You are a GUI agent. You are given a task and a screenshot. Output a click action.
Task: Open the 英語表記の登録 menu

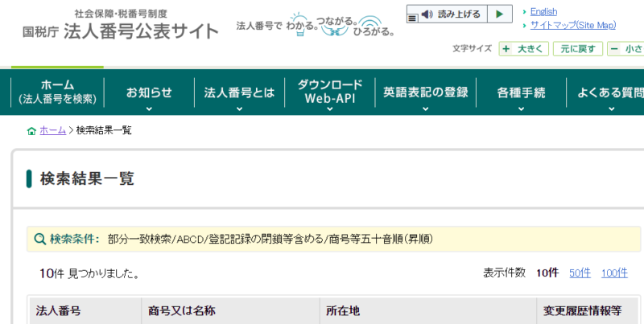click(x=425, y=92)
